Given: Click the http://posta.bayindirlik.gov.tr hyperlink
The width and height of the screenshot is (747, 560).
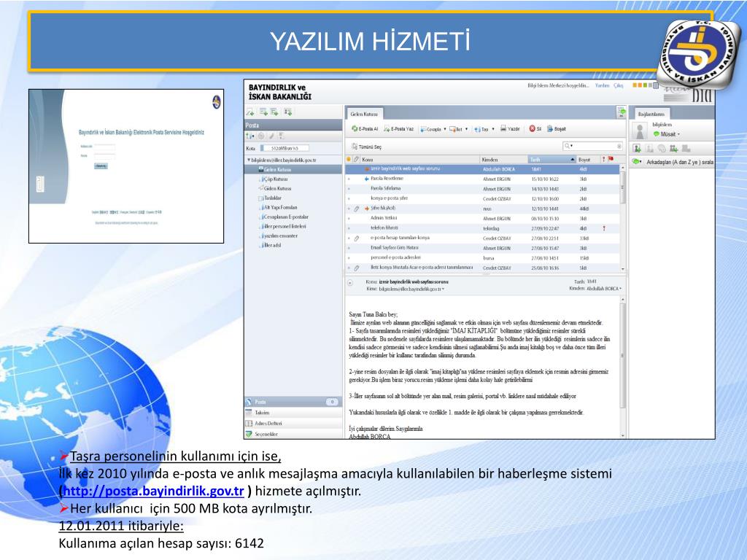Looking at the screenshot, I should click(153, 491).
